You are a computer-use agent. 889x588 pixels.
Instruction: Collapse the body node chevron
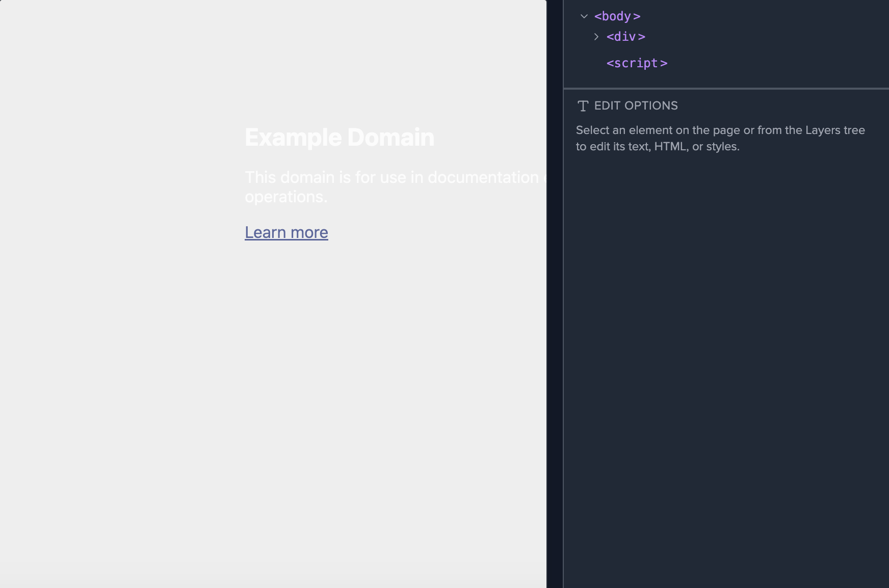[x=584, y=16]
